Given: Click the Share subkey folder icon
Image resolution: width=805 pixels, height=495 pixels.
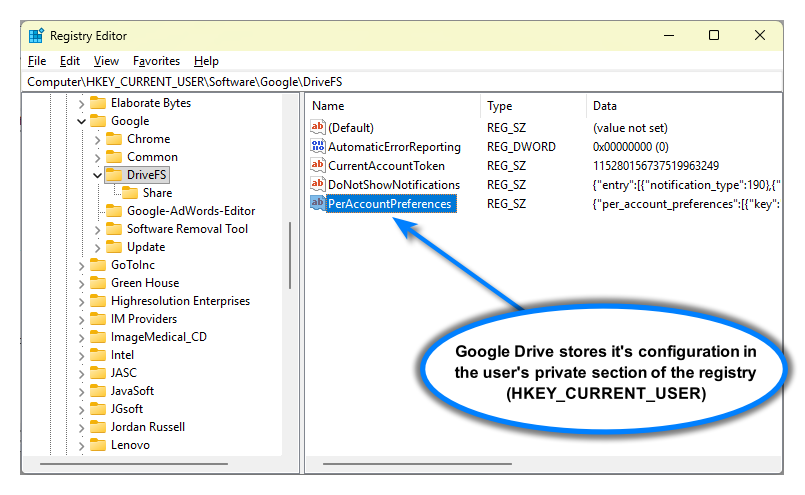Looking at the screenshot, I should [130, 193].
